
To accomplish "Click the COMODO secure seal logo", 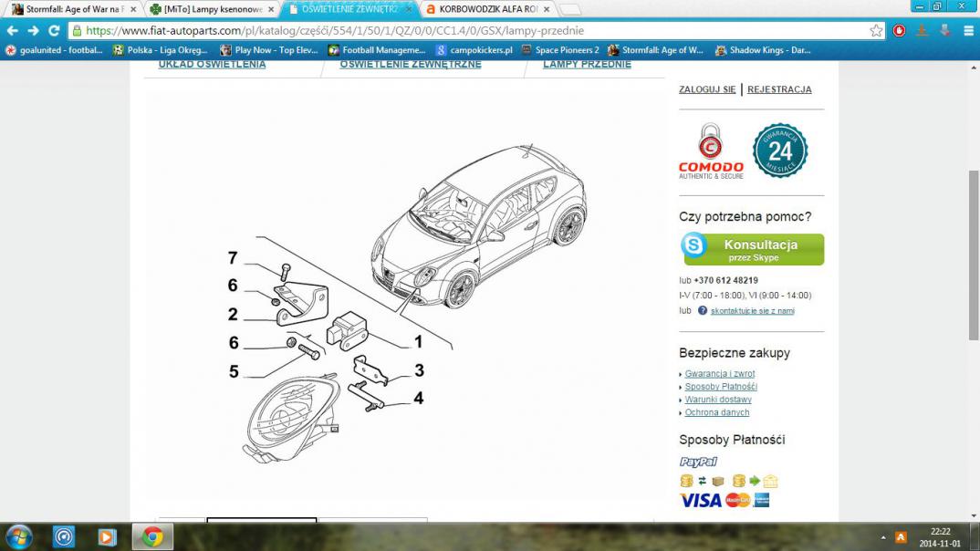I will pyautogui.click(x=711, y=151).
